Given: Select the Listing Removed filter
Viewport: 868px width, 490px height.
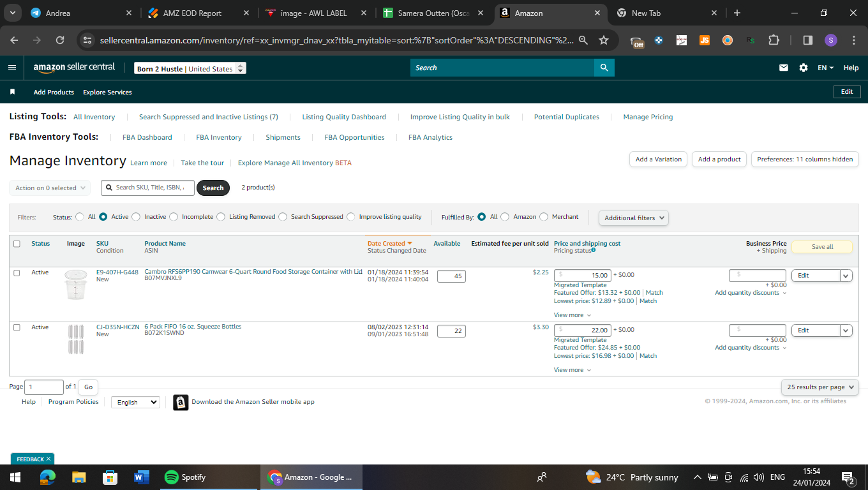Looking at the screenshot, I should point(221,217).
